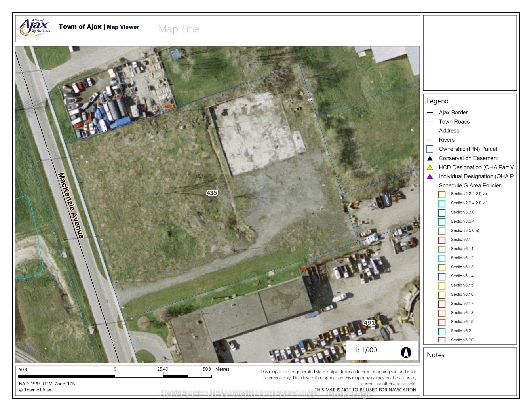
Task: Click the 'Rivers' legend label
Action: pos(447,140)
